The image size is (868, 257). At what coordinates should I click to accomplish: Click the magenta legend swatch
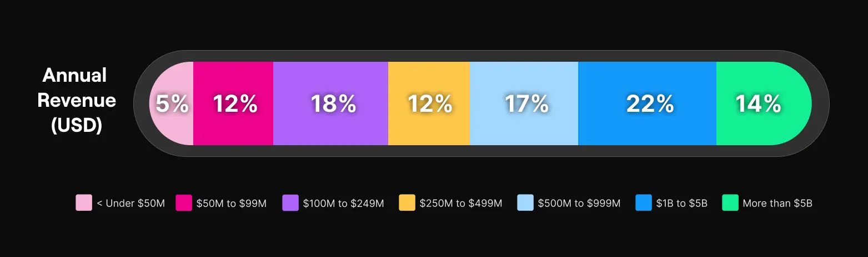click(184, 203)
